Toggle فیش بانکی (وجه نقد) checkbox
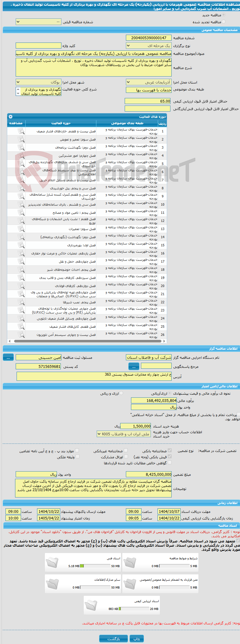This screenshot has height=644, width=240. 170,456
